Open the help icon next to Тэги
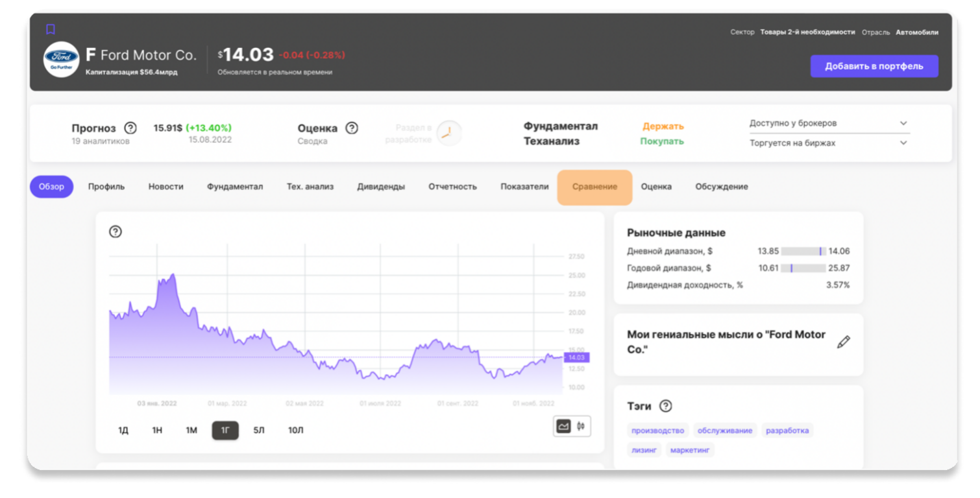 [x=665, y=407]
